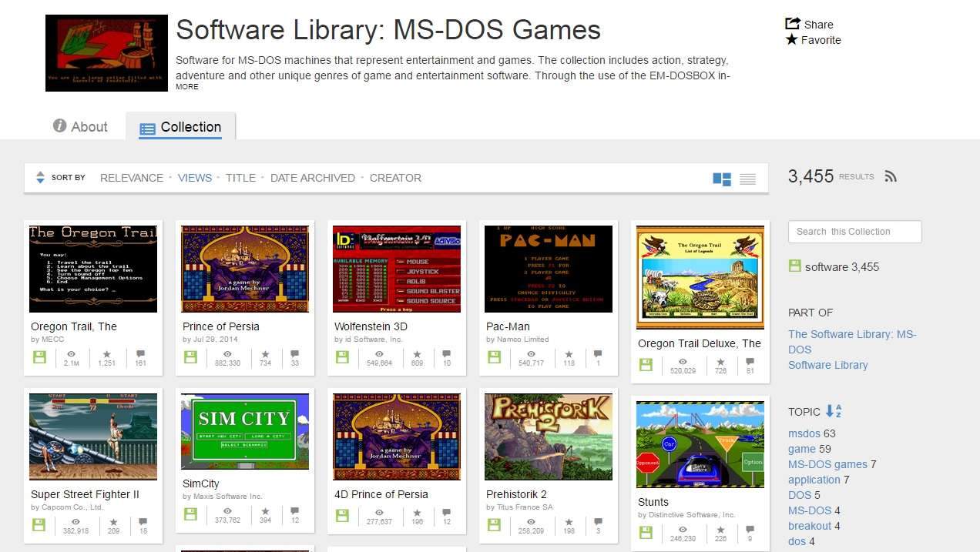Click the TOPIC sort order icon

[x=834, y=411]
